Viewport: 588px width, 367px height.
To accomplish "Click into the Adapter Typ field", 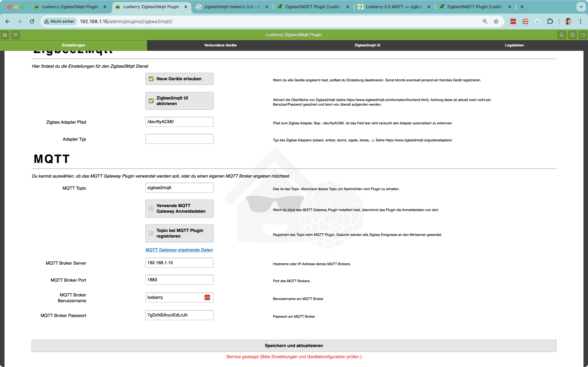I will click(x=179, y=139).
